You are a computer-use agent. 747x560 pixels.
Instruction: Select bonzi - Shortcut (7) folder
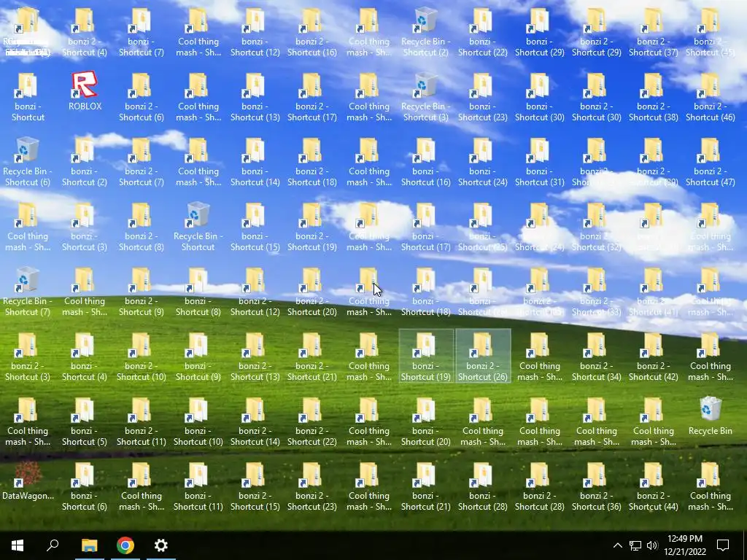point(142,32)
